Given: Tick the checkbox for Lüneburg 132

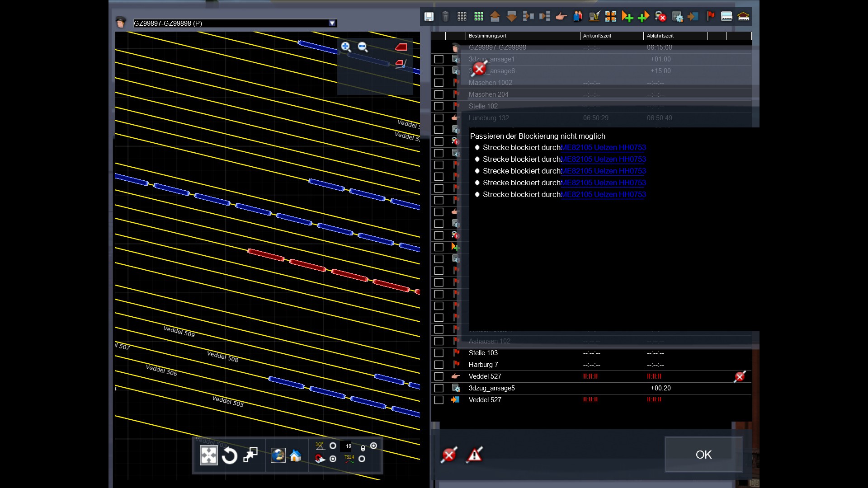Looking at the screenshot, I should 439,118.
